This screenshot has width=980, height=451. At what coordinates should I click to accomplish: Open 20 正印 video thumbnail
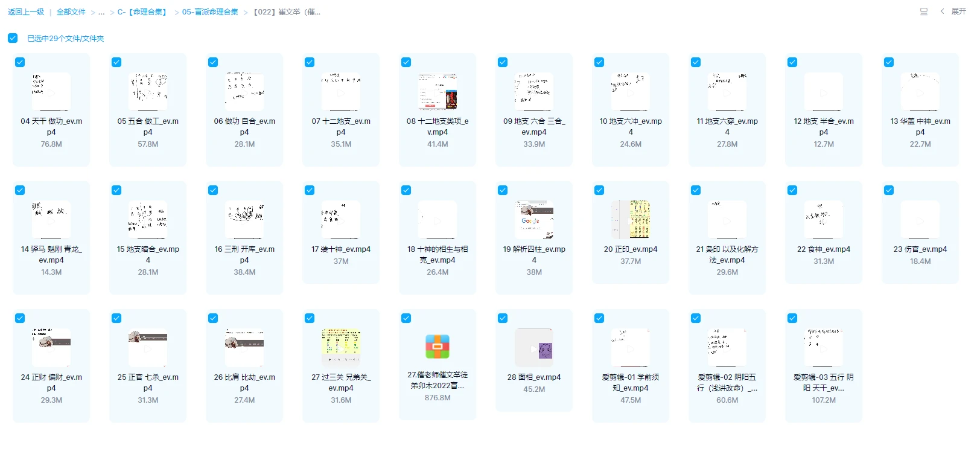pos(631,220)
